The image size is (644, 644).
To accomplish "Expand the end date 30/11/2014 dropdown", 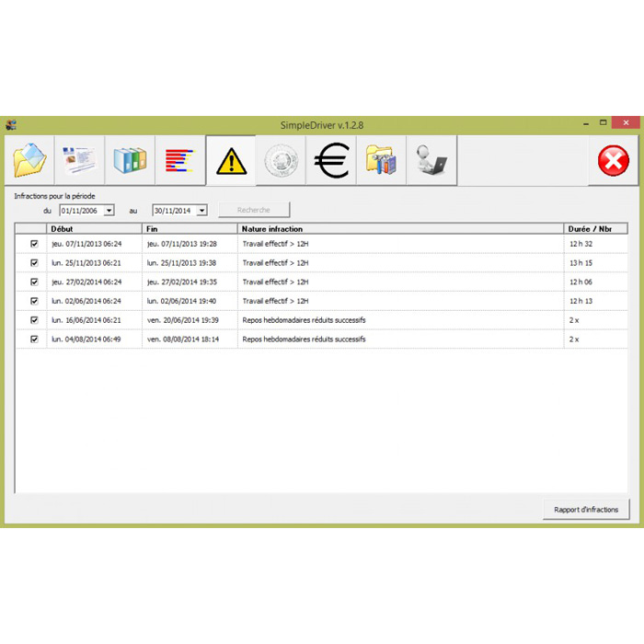I will [x=201, y=211].
